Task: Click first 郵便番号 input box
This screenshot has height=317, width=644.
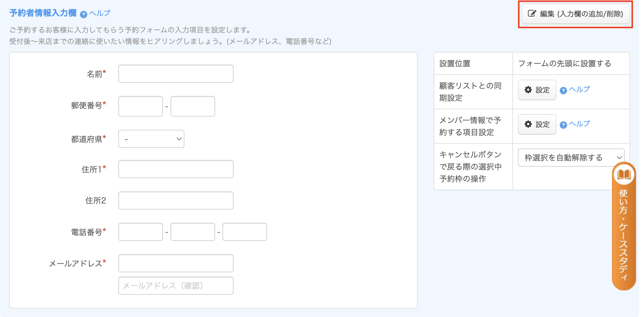Action: 141,106
